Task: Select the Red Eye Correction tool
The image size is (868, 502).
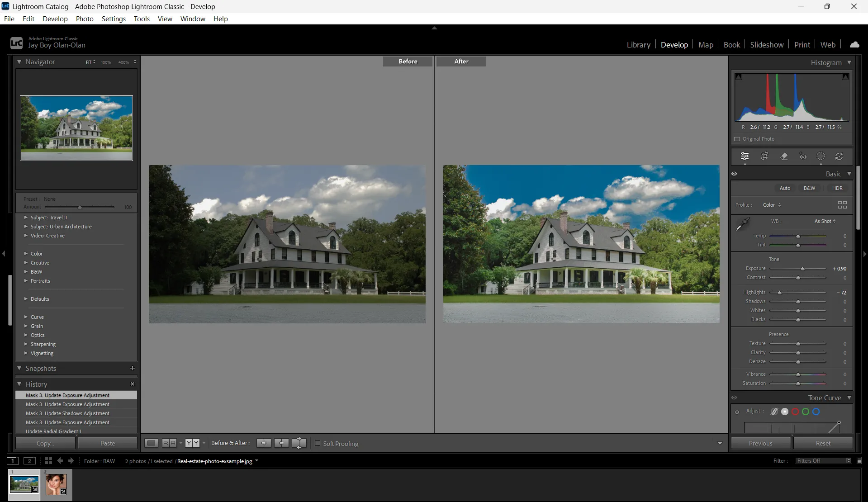Action: pyautogui.click(x=803, y=156)
